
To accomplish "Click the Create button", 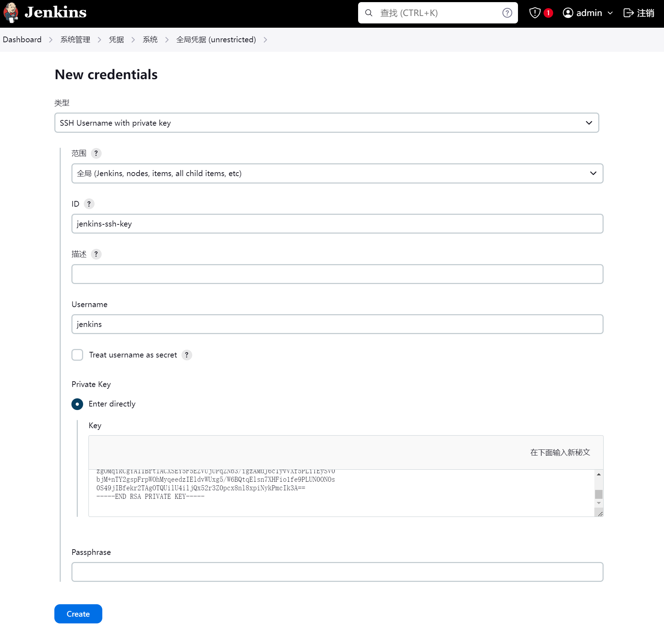I will pyautogui.click(x=78, y=614).
